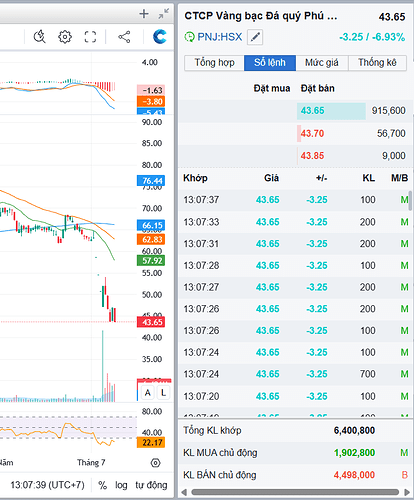This screenshot has width=414, height=500.
Task: Click the -3.80 MACD signal label
Action: pos(151,102)
